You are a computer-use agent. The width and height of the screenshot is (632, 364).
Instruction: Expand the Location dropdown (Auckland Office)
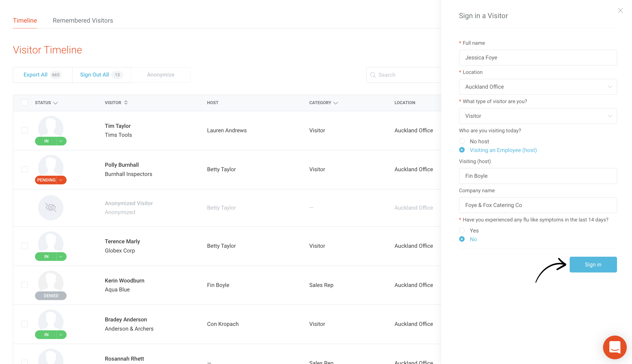tap(538, 87)
